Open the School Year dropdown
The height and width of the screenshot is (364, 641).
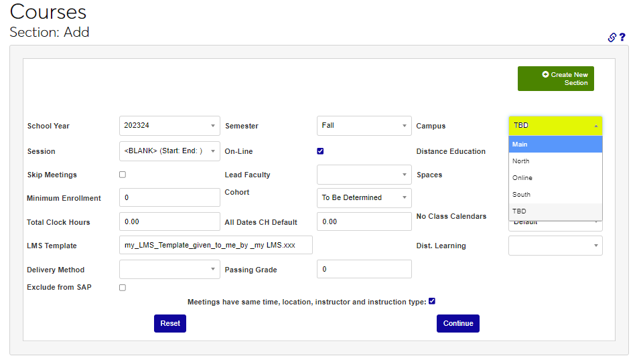pos(169,126)
